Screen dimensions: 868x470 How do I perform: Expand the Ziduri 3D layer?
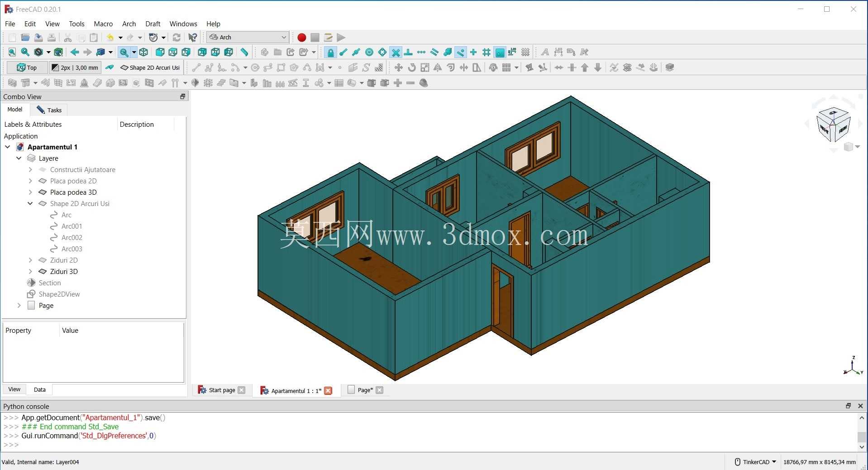(30, 271)
